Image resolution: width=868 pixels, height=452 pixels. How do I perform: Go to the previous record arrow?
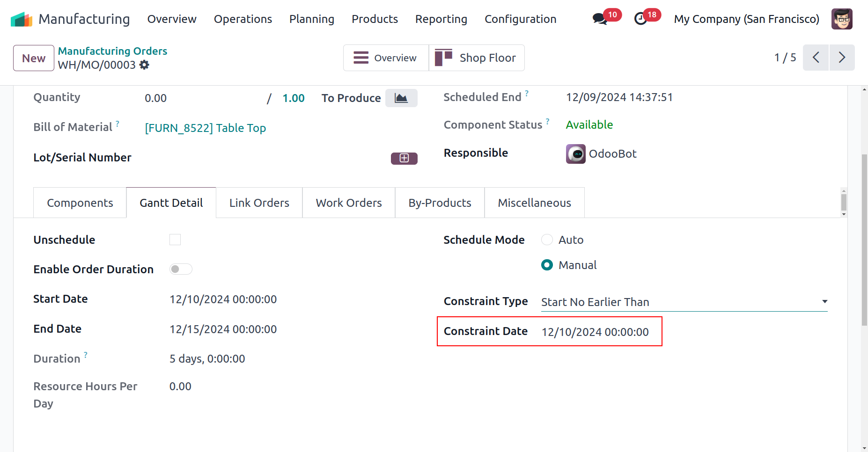[x=816, y=58]
